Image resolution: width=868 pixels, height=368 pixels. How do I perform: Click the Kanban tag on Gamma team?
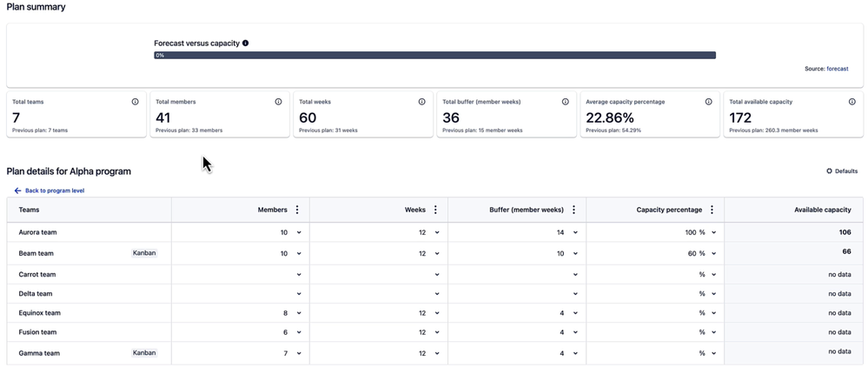coord(144,352)
